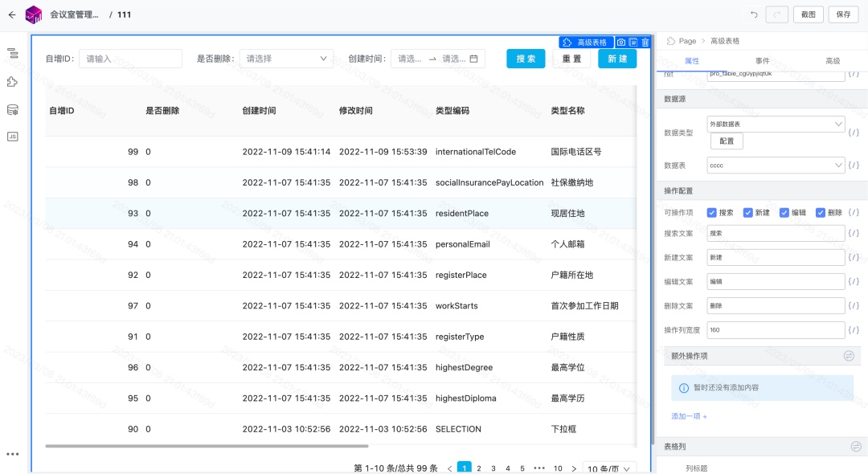
Task: Open the 数据类型 dropdown showing 外部数据表
Action: tap(776, 125)
